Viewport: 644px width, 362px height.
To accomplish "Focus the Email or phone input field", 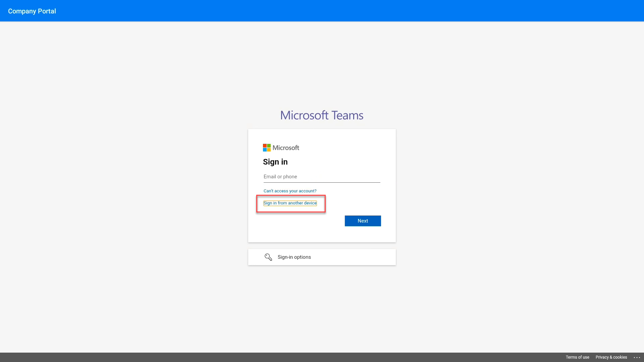I will tap(322, 177).
